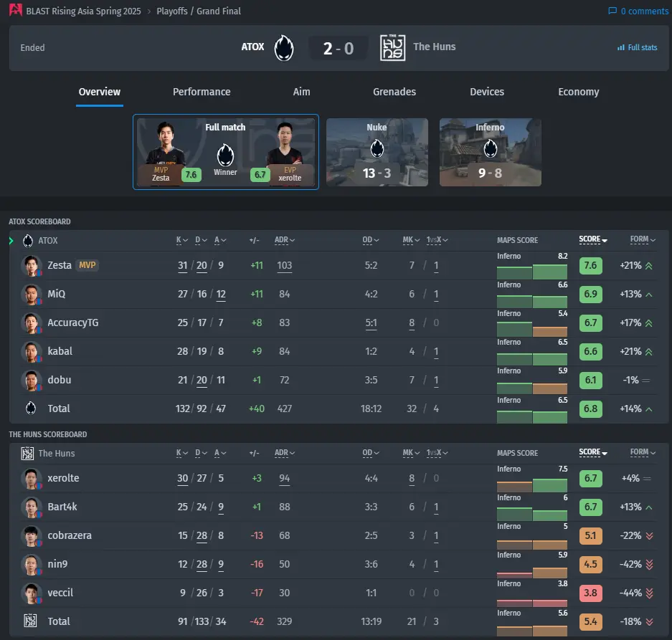
Task: Select the Nuke 13-3 map card
Action: [x=377, y=152]
